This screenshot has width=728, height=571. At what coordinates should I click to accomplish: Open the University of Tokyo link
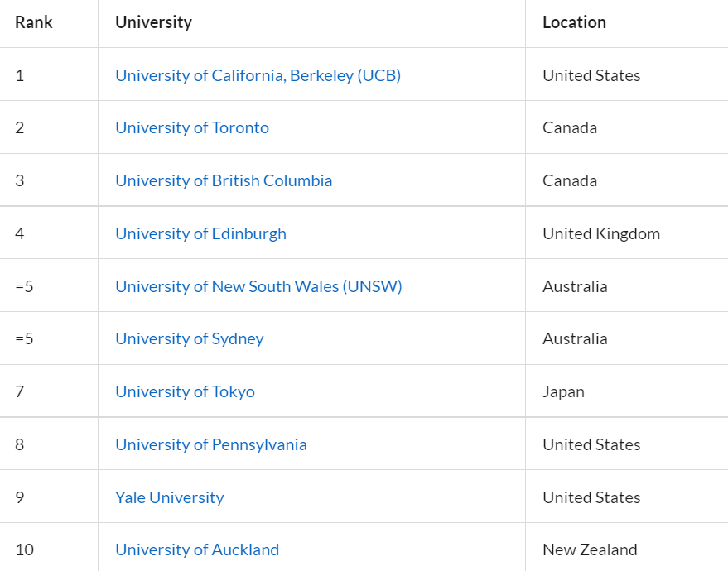tap(185, 391)
